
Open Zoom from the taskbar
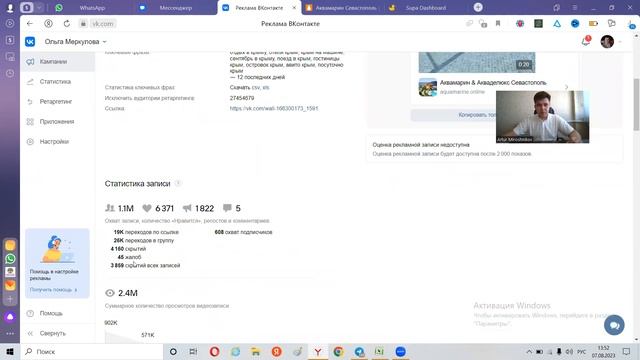click(400, 351)
